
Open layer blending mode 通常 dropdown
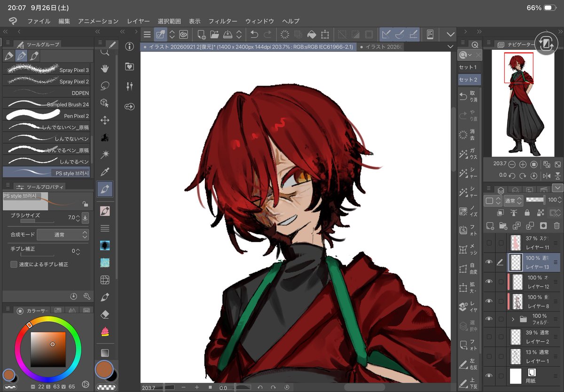click(513, 201)
